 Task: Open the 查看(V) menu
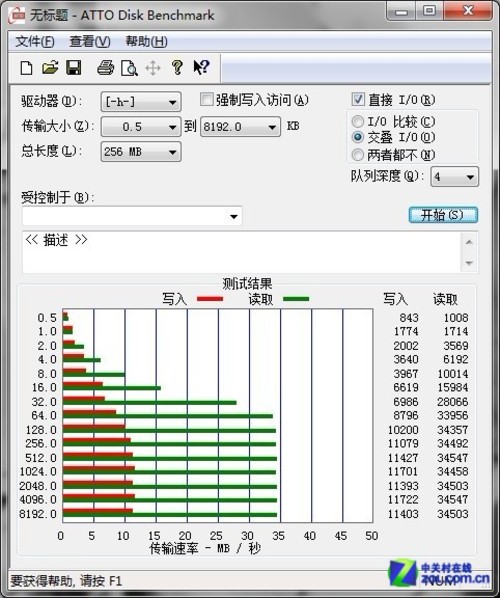[90, 42]
